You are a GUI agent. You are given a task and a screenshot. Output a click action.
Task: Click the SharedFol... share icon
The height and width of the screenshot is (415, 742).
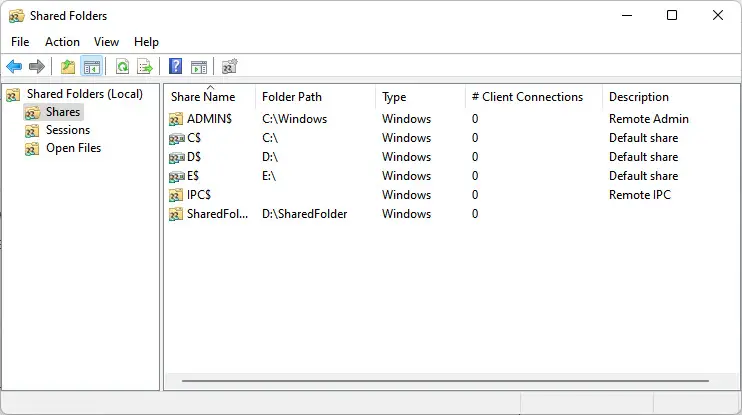click(x=176, y=214)
